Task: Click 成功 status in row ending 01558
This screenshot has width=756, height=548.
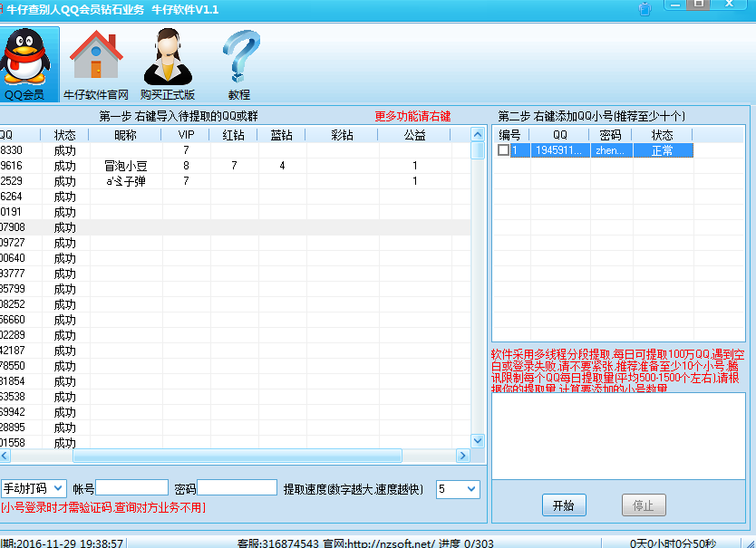Action: [x=65, y=443]
